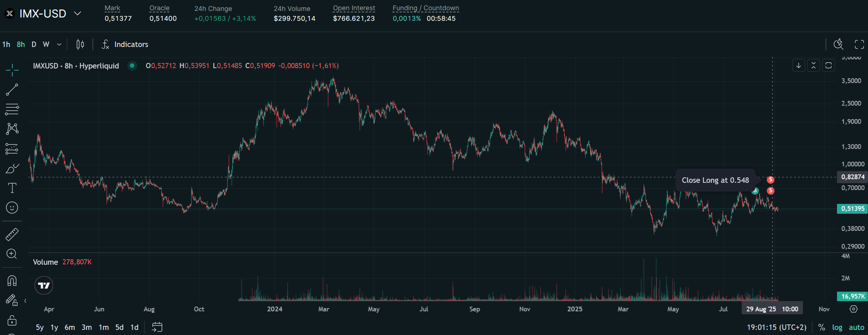
Task: Set the date range to 1m
Action: click(x=104, y=327)
